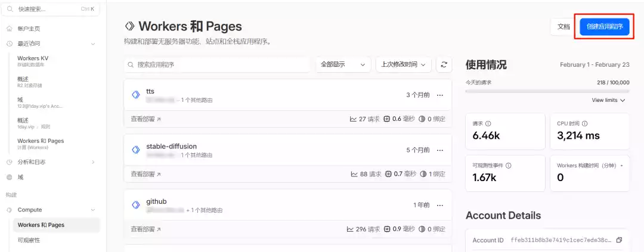
Task: Click today's requests usage progress bar
Action: pyautogui.click(x=547, y=91)
